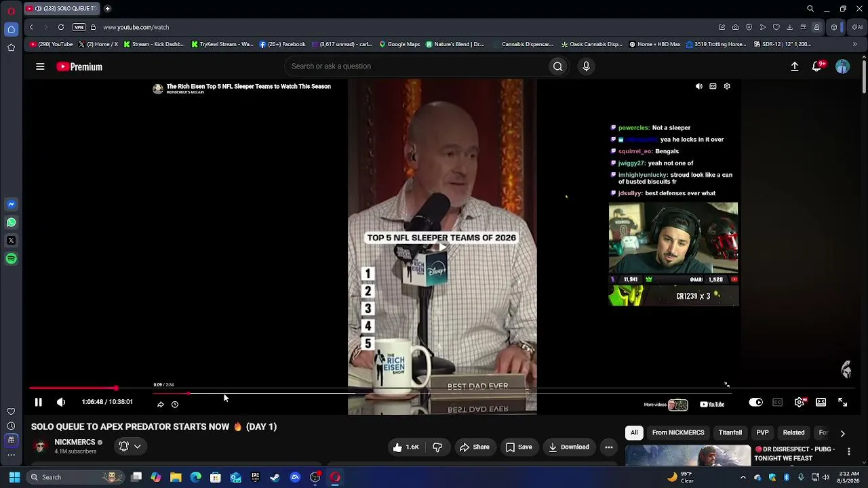This screenshot has height=488, width=868.
Task: Select the Titanfall filter chip
Action: coord(730,432)
